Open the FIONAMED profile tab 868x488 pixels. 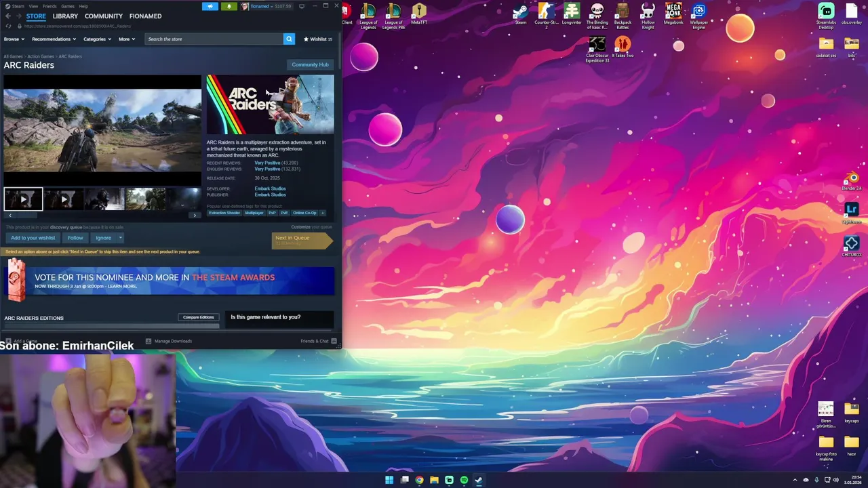pos(145,16)
